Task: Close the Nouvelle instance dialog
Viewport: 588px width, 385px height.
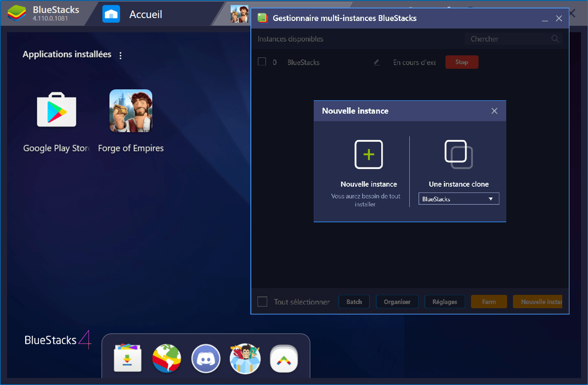Action: coord(494,111)
